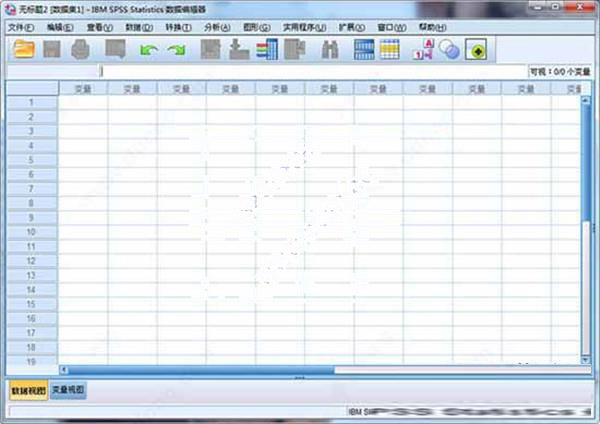The height and width of the screenshot is (424, 600).
Task: Click the 可视: 0/0 个变量 indicator
Action: coord(559,72)
